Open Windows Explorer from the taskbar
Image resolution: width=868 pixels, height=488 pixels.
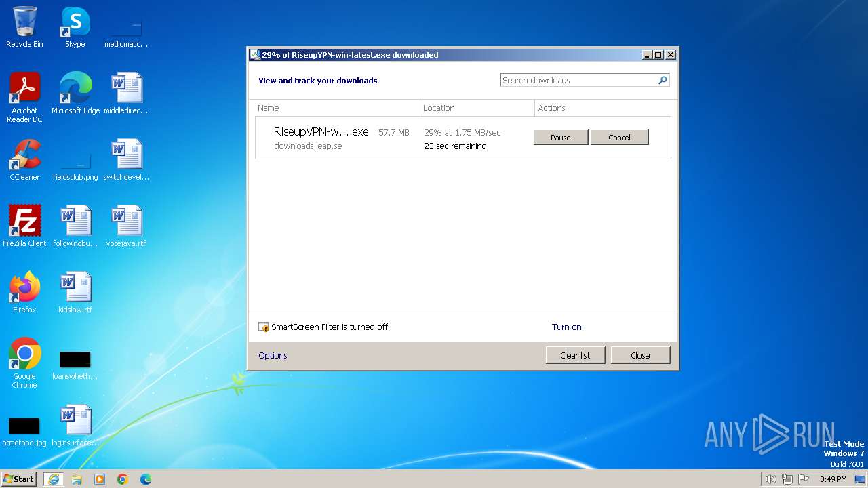(77, 479)
